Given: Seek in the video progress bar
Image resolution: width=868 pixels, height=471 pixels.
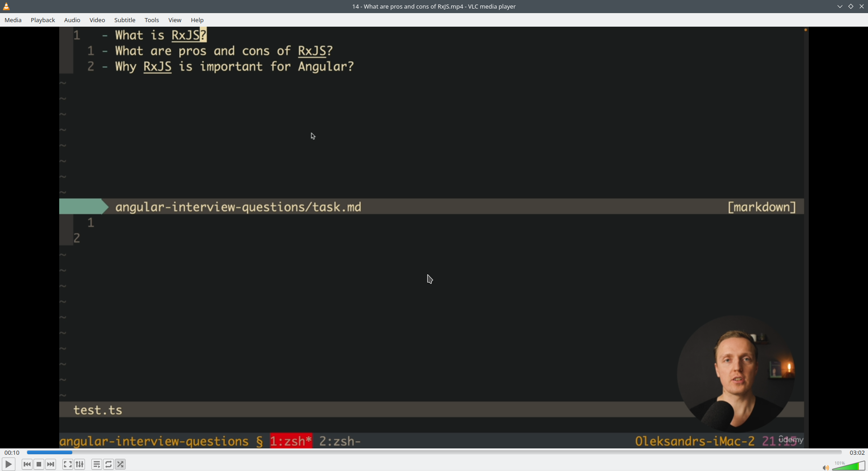Looking at the screenshot, I should [x=434, y=452].
